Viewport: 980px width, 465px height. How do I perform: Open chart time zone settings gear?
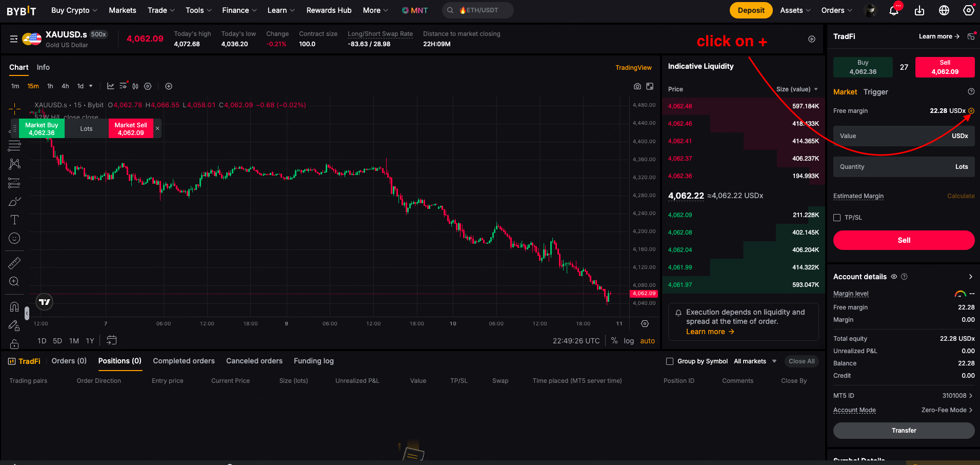click(x=645, y=324)
